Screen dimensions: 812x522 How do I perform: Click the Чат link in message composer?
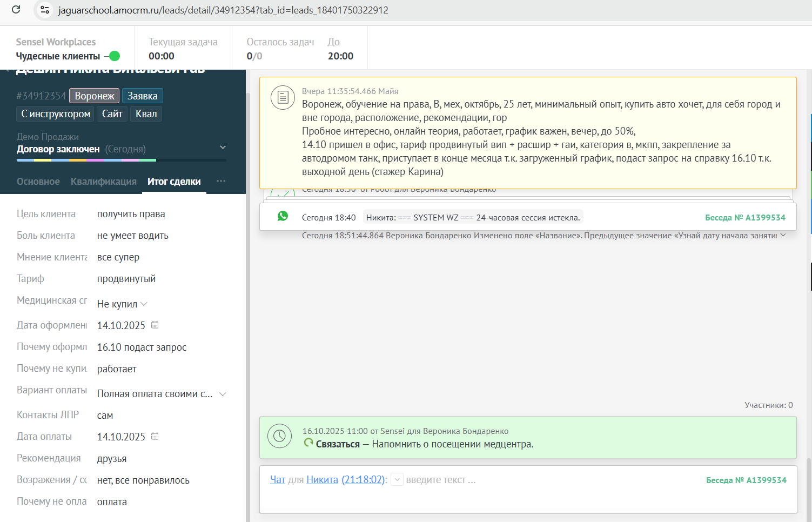(x=277, y=480)
